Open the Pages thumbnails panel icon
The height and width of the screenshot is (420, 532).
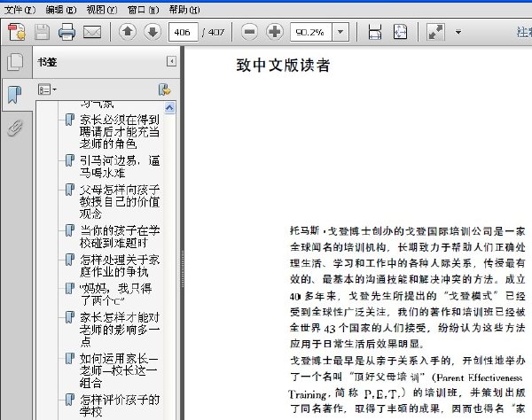click(x=15, y=62)
